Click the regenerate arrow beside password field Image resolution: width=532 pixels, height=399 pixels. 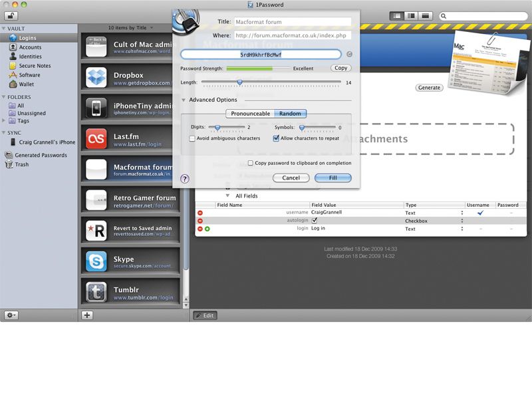coord(349,55)
